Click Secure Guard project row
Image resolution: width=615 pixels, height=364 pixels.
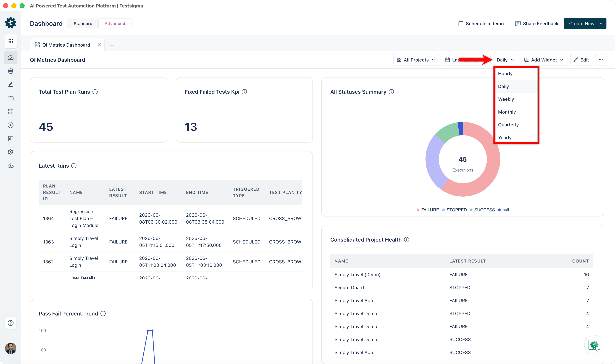coord(462,288)
